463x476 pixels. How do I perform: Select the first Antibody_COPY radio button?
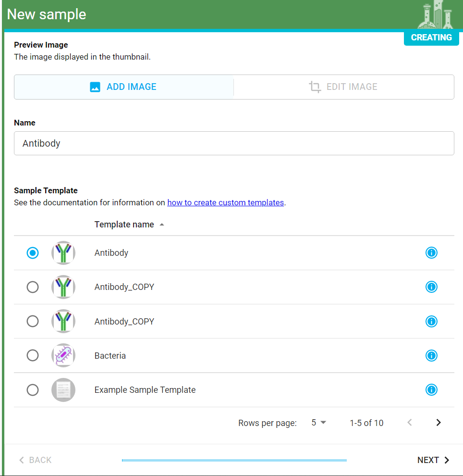tap(33, 287)
